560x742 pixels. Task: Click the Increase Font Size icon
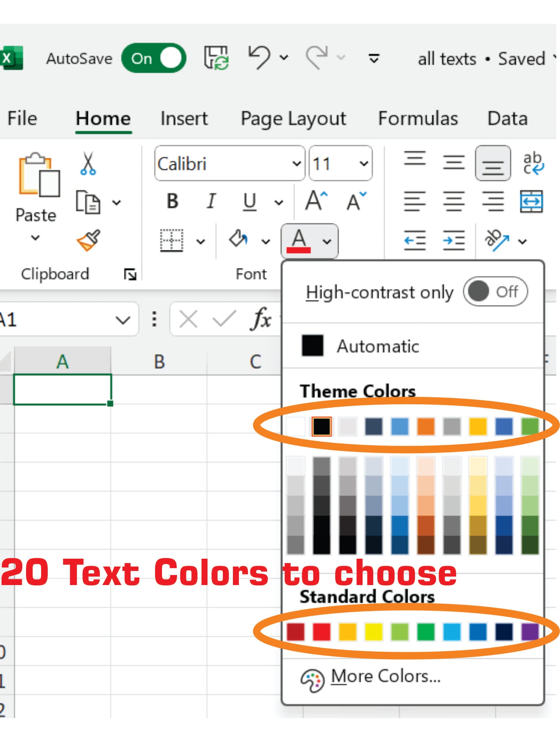point(316,201)
